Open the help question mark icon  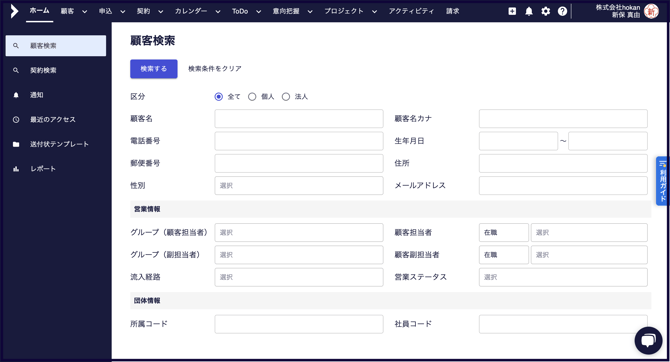coord(562,12)
